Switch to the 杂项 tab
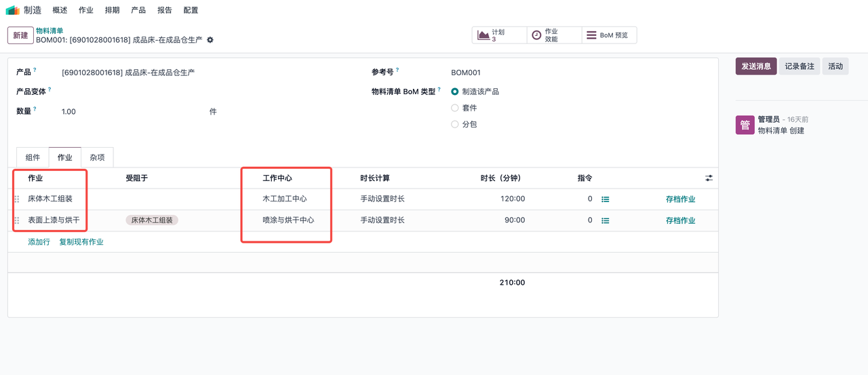The height and width of the screenshot is (375, 868). pyautogui.click(x=98, y=157)
